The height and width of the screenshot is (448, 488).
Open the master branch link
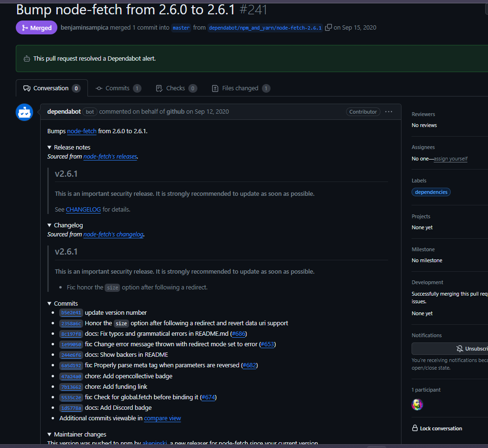pos(181,28)
